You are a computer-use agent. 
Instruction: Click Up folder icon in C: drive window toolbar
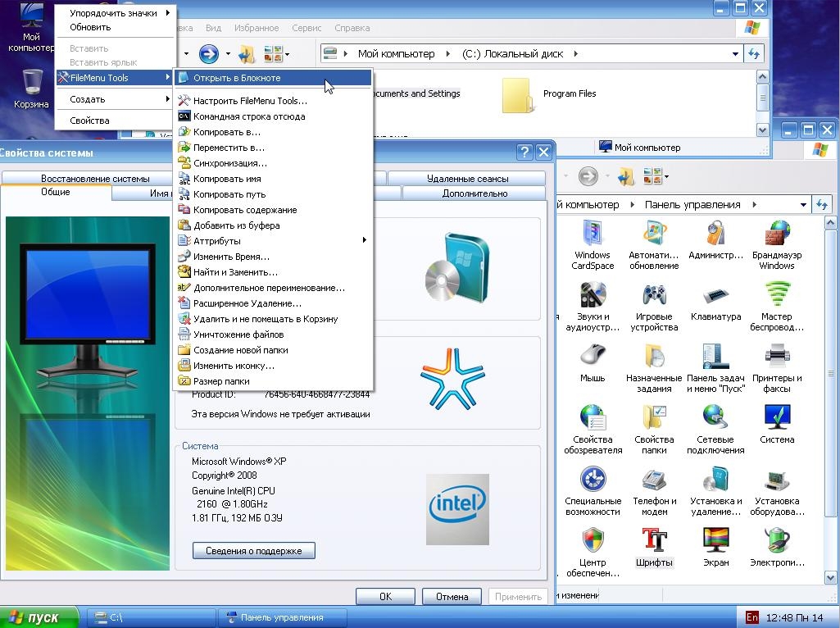point(247,53)
